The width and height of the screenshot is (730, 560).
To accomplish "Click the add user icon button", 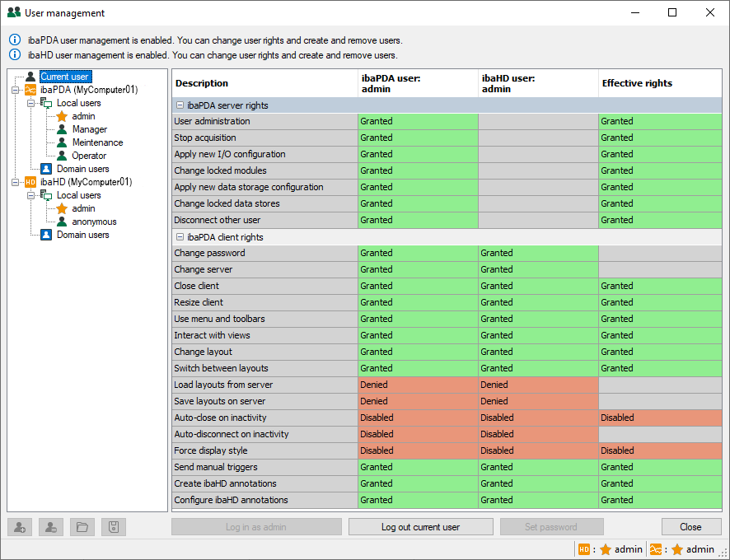I will click(19, 527).
